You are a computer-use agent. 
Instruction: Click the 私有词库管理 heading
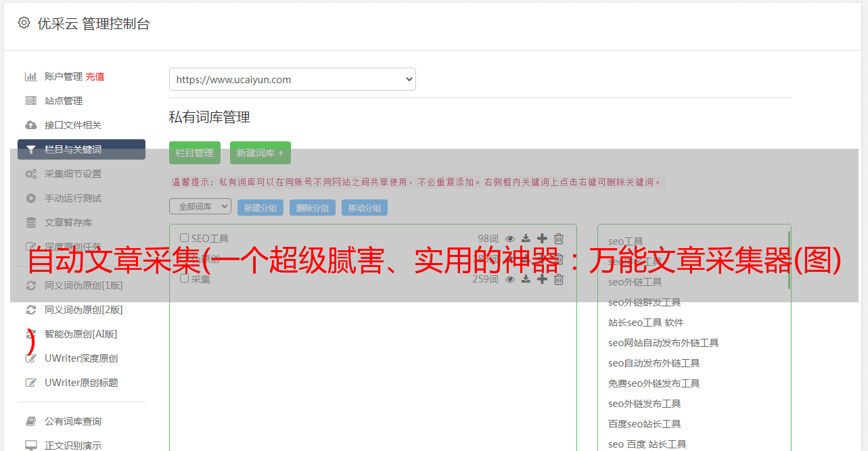point(210,117)
